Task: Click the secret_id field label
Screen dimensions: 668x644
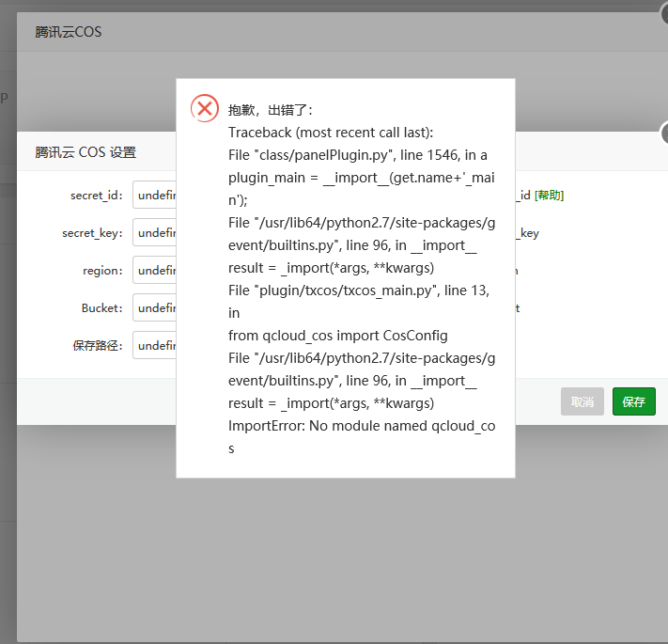Action: pyautogui.click(x=97, y=196)
